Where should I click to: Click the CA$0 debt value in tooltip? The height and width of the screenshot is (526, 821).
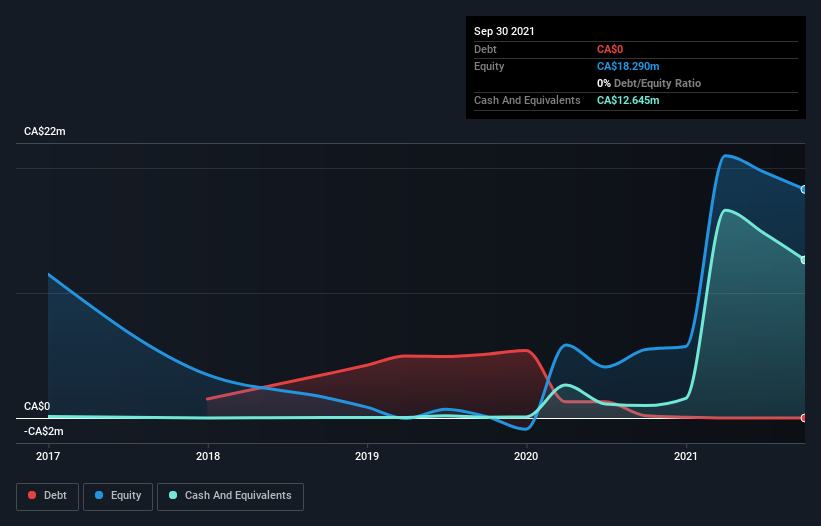coord(610,49)
